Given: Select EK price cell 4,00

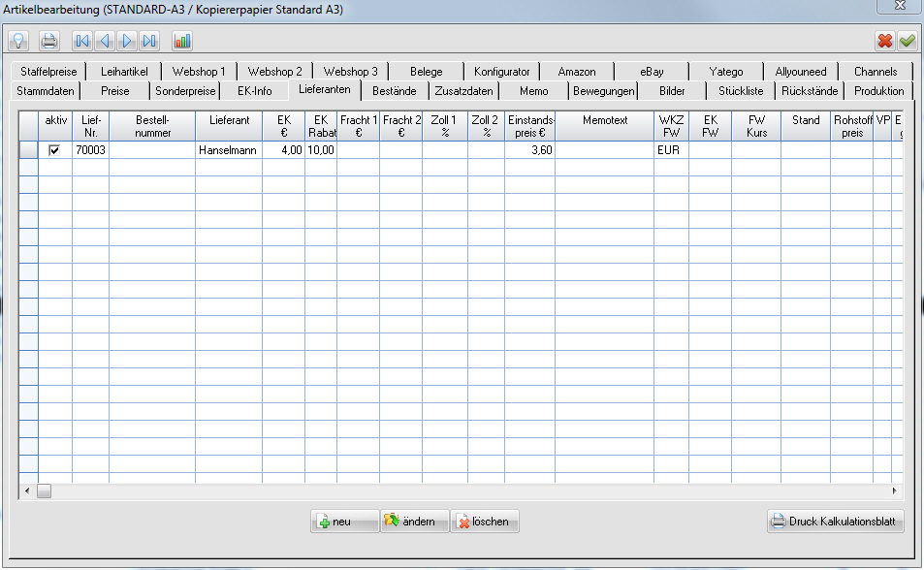Looking at the screenshot, I should click(x=283, y=150).
